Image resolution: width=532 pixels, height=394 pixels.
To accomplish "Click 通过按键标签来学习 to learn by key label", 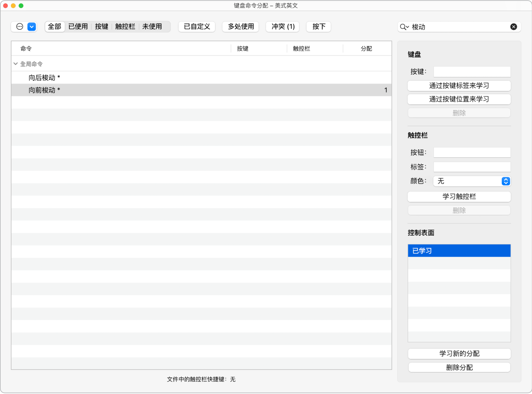I will coord(459,86).
